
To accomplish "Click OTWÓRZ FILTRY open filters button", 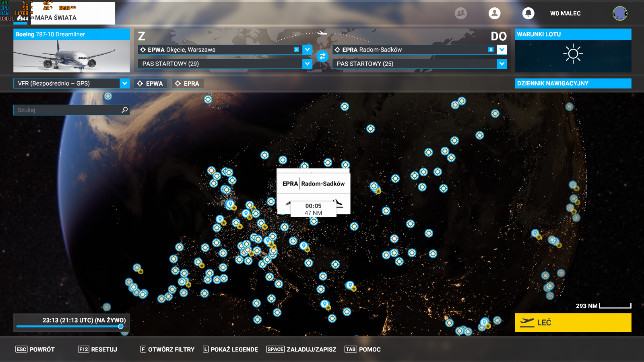I will (167, 349).
